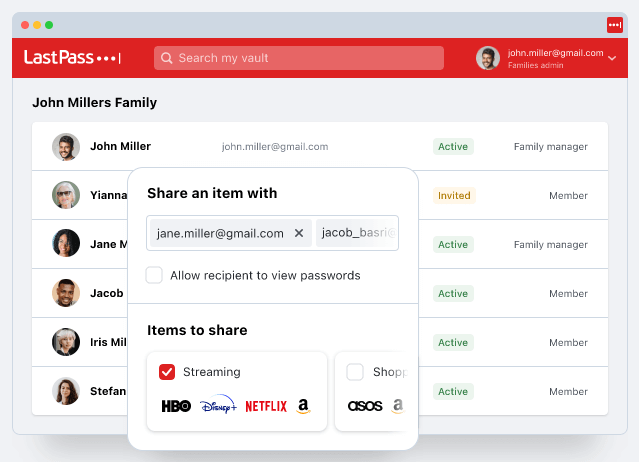
Task: Search my vault input field
Action: click(299, 58)
